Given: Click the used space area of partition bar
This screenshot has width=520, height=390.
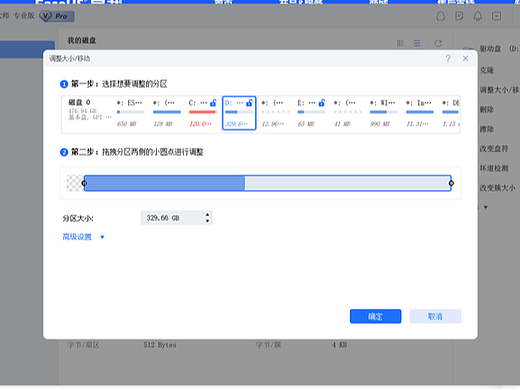Looking at the screenshot, I should [x=165, y=183].
